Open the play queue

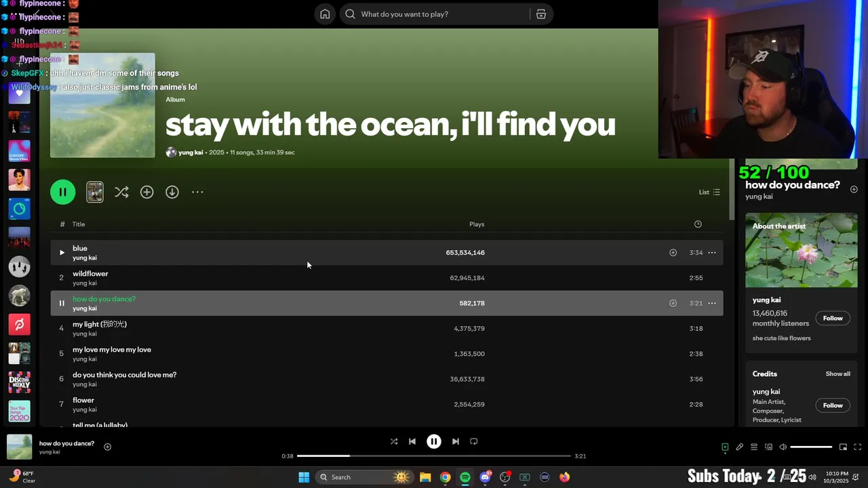(x=754, y=447)
